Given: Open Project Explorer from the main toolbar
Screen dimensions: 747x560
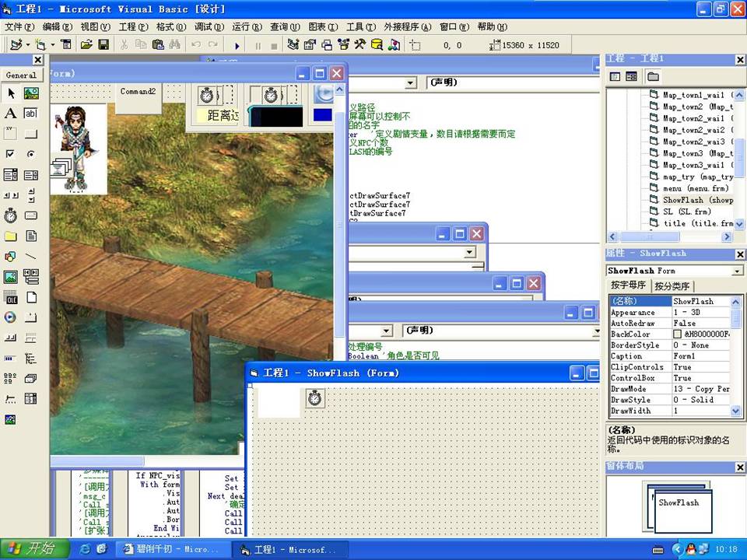Looking at the screenshot, I should [293, 45].
